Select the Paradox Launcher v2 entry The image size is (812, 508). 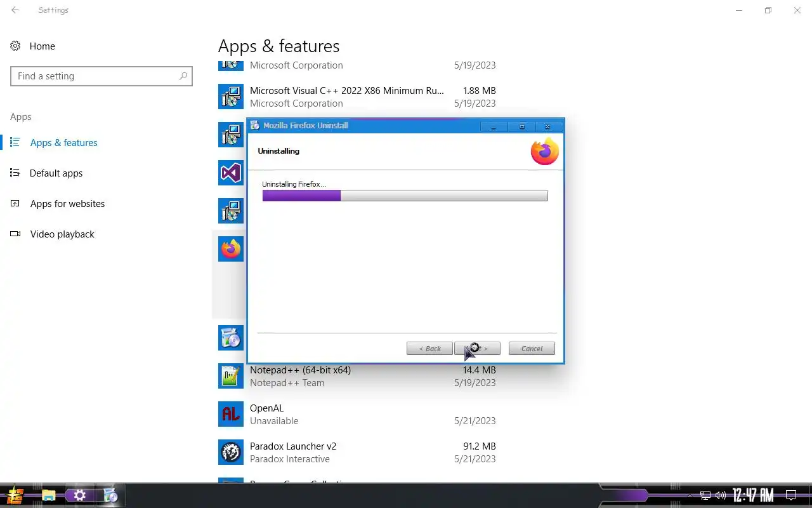(357, 452)
